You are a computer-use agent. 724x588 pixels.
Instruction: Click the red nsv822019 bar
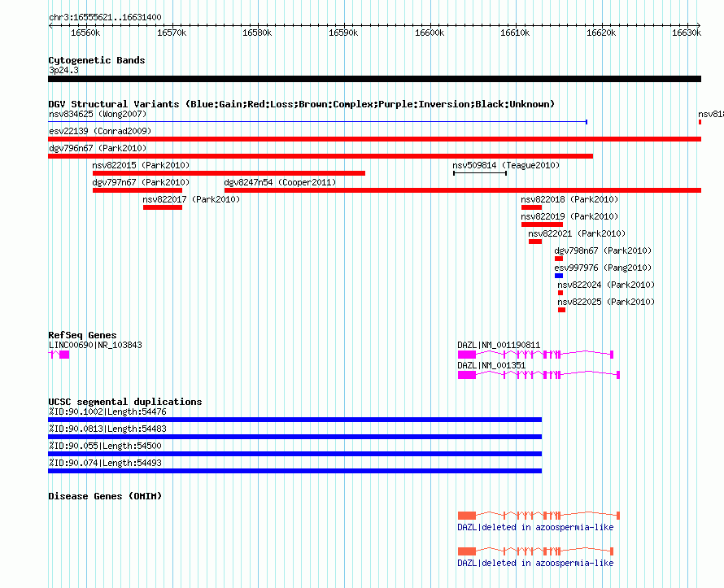click(x=542, y=224)
